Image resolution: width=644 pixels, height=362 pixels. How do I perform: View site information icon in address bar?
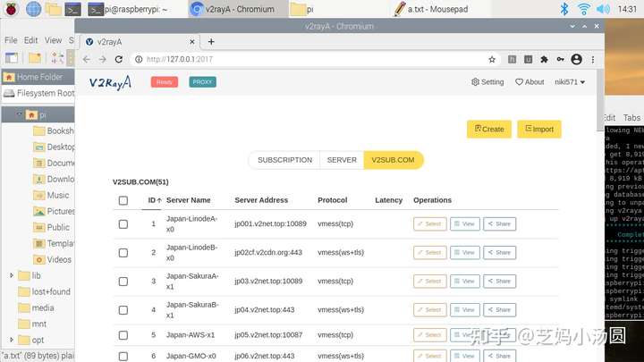pyautogui.click(x=139, y=60)
